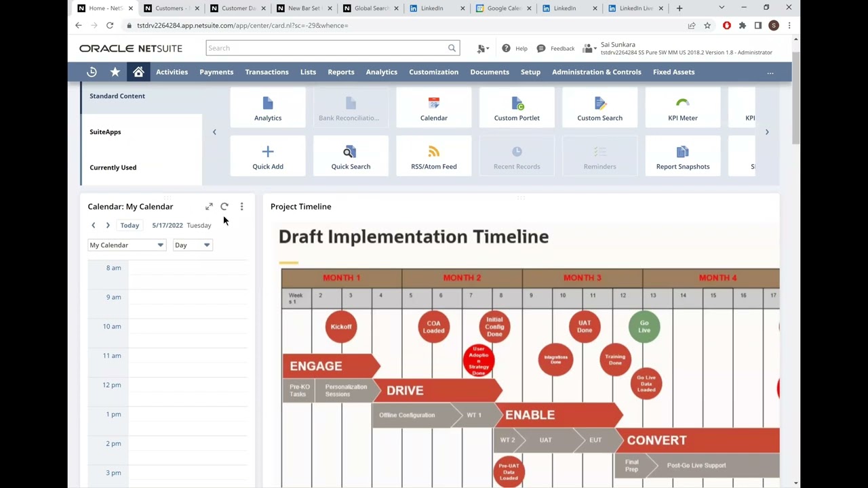Open a new browser tab
The width and height of the screenshot is (868, 488).
click(x=679, y=8)
